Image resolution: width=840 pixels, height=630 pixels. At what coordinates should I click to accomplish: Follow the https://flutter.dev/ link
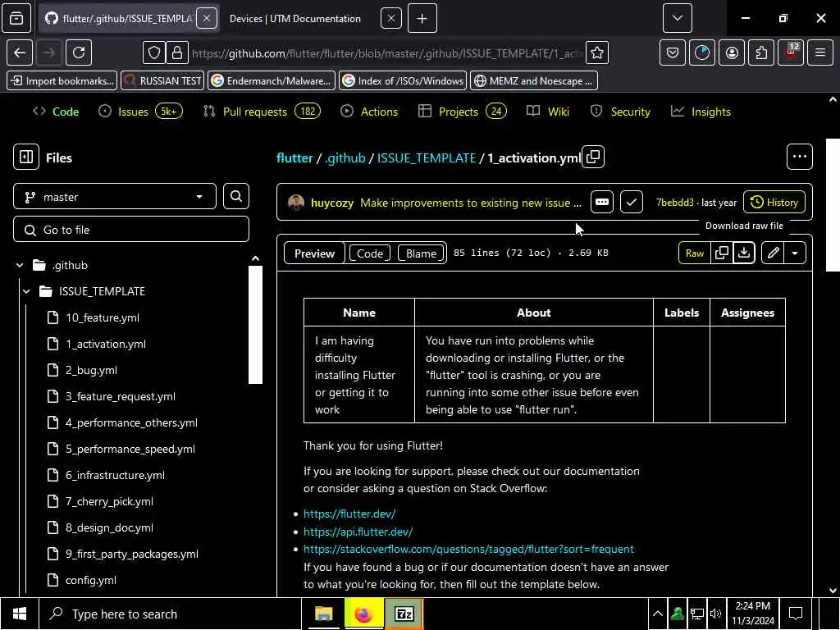pos(349,514)
